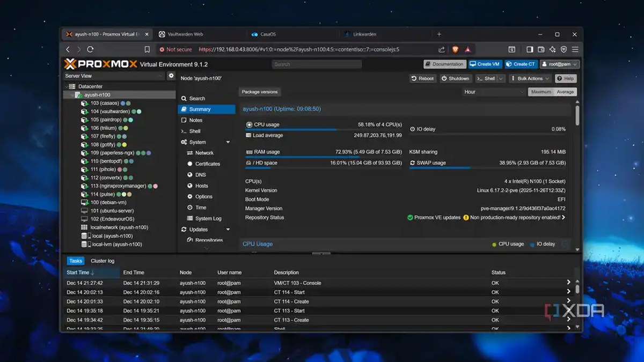Click the System Log list icon
This screenshot has height=362, width=644.
[x=190, y=218]
